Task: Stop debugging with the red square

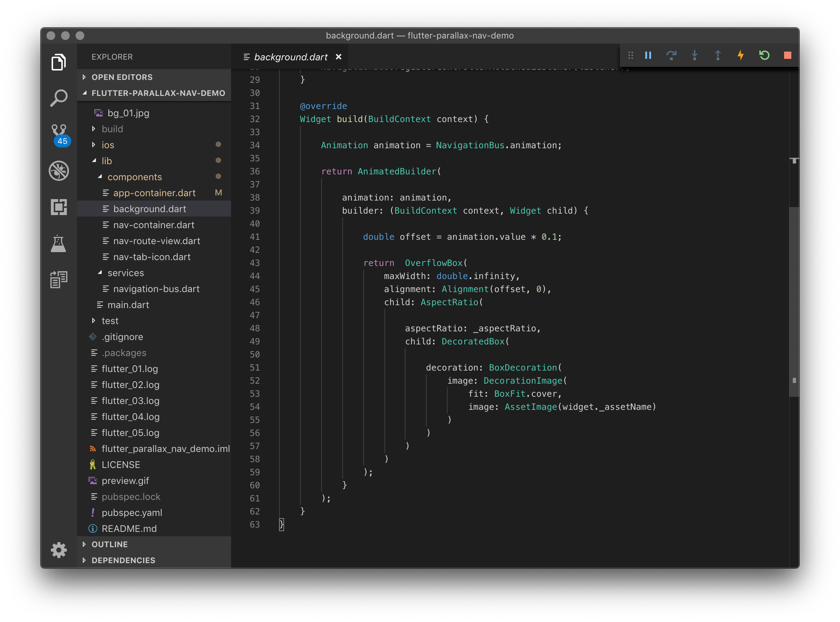Action: pyautogui.click(x=787, y=56)
